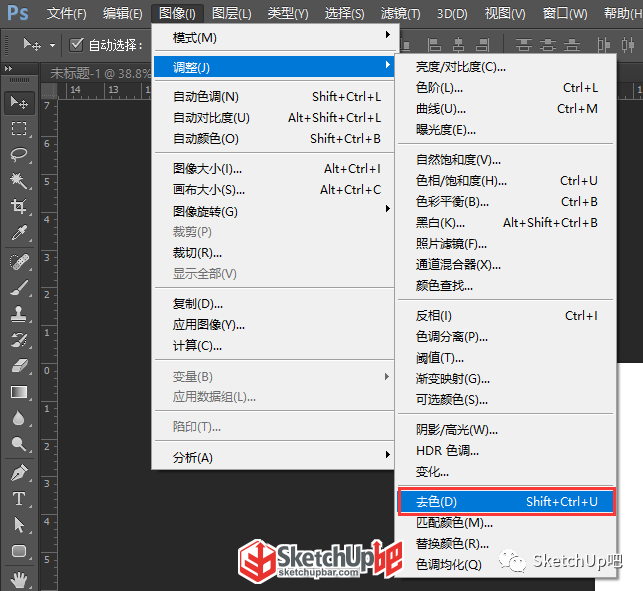Click the Move tool preset icon in options bar

[32, 44]
